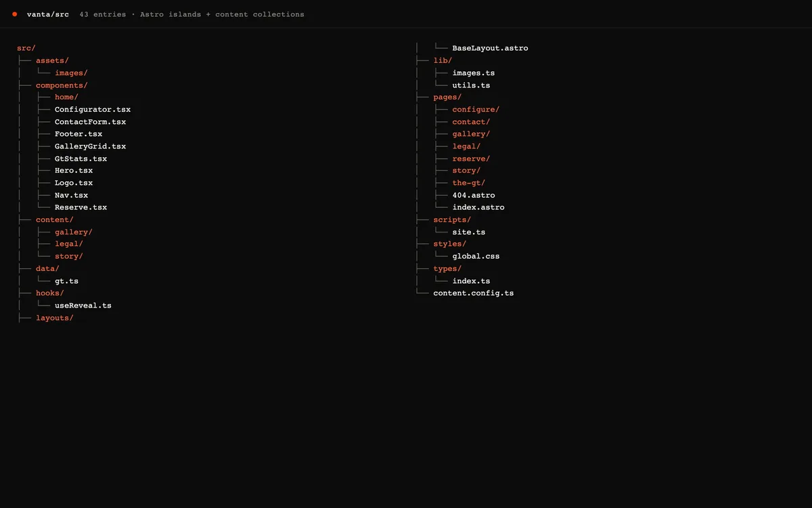812x508 pixels.
Task: Click the hooks/ folder
Action: (x=50, y=293)
